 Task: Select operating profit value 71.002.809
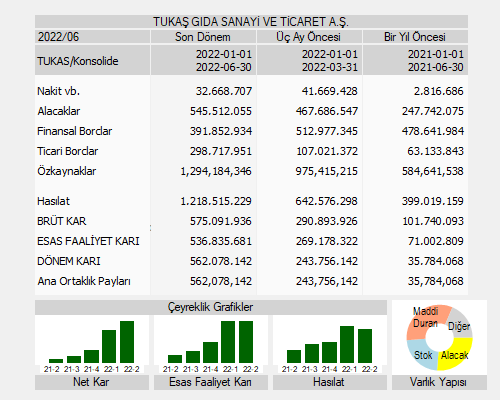[436, 241]
